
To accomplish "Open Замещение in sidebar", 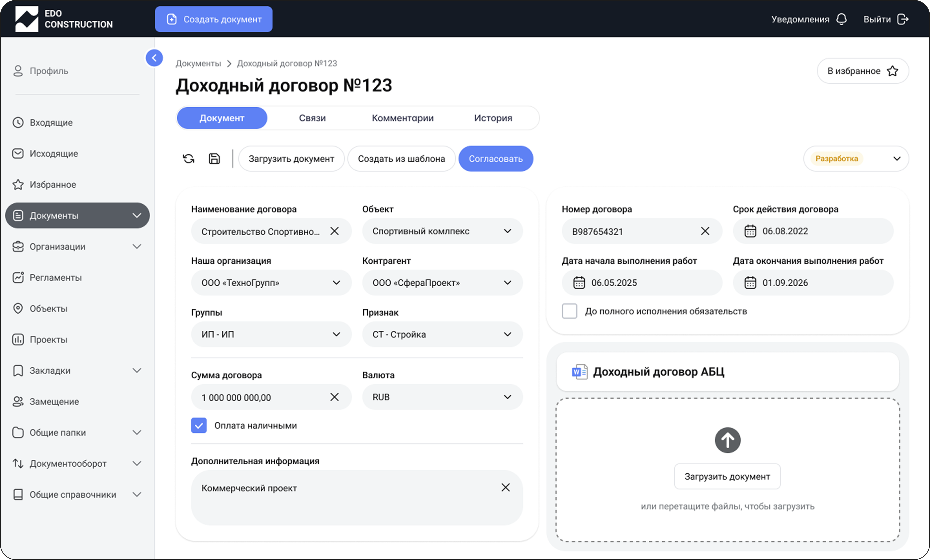I will pos(46,402).
